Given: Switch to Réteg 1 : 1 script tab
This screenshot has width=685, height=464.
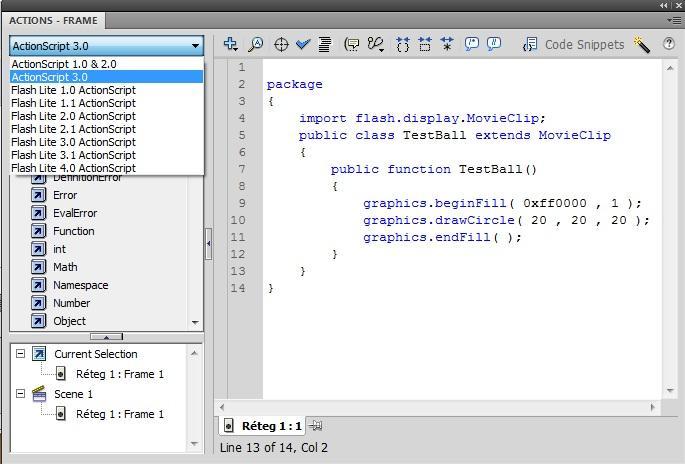Looking at the screenshot, I should 262,426.
